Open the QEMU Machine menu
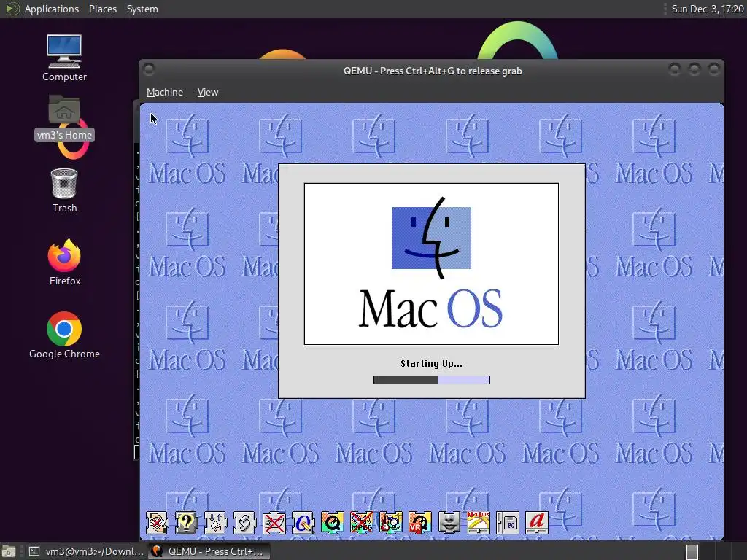Screen dimensions: 747x560 coord(164,92)
